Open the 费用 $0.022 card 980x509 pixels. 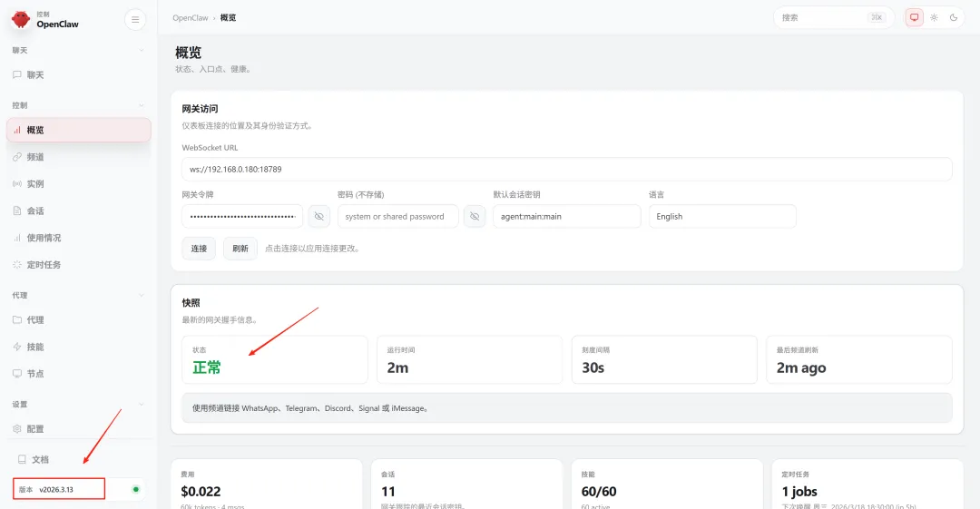[x=266, y=485]
